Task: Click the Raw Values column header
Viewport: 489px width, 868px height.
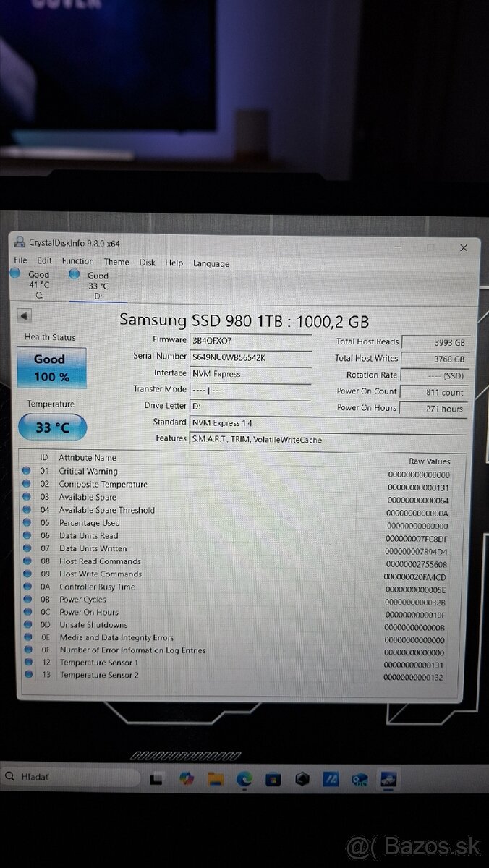Action: 430,461
